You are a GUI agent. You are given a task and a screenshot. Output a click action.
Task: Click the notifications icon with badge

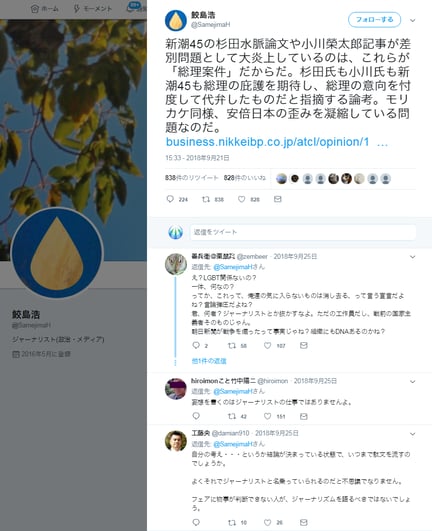130,8
